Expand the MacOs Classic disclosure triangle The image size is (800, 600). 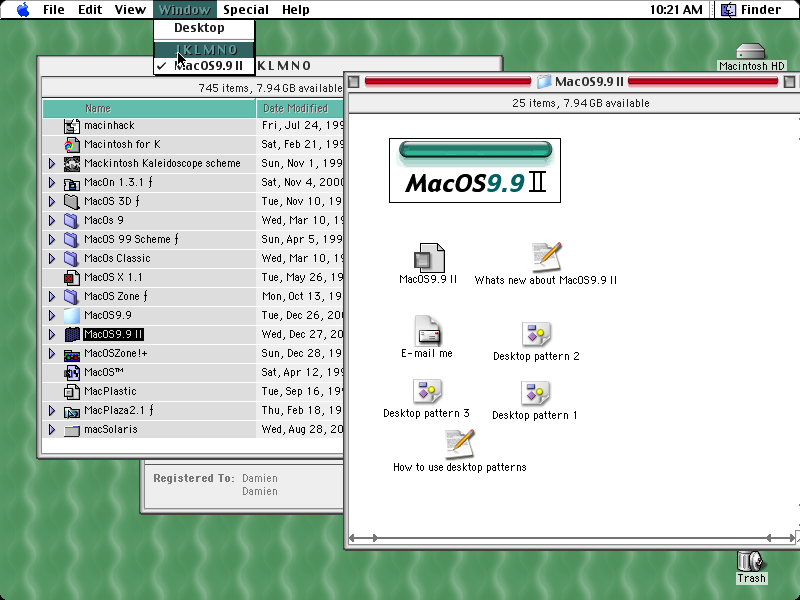coord(52,258)
